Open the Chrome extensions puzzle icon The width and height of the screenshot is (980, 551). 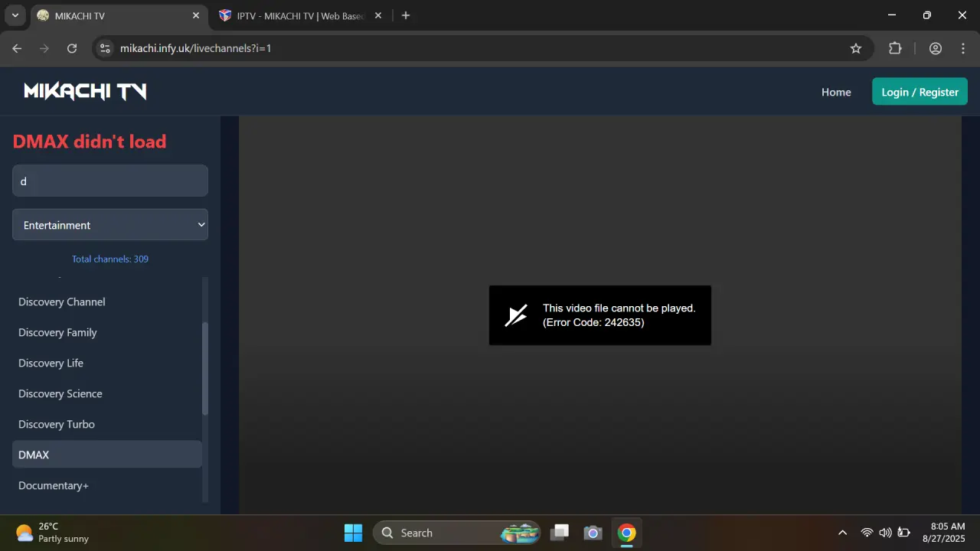(x=895, y=48)
